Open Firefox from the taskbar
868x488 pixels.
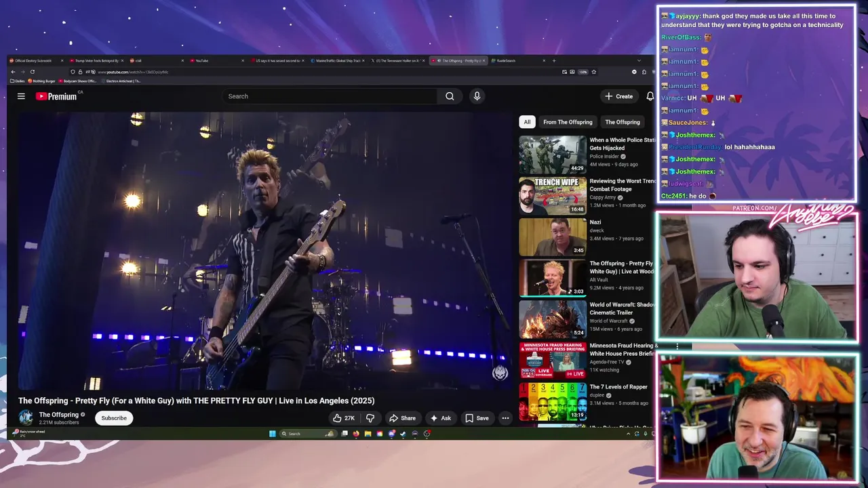[x=356, y=434]
